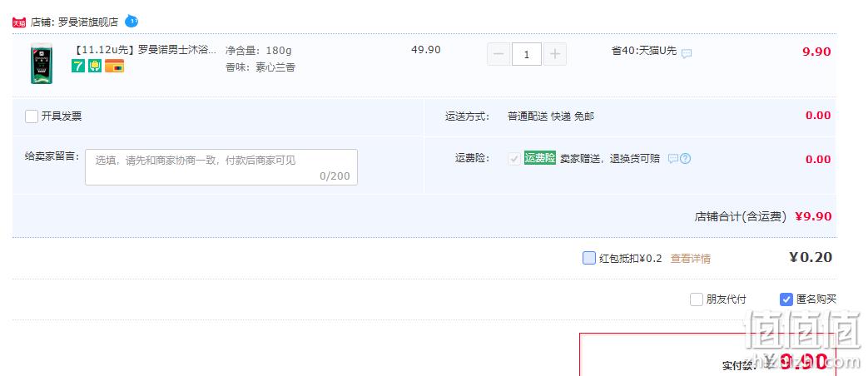Check the 开具发票 invoice checkbox
This screenshot has width=868, height=376.
coord(32,116)
